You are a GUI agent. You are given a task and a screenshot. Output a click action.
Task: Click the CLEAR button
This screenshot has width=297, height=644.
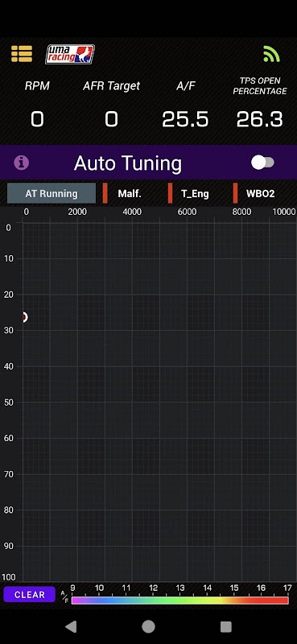click(30, 594)
